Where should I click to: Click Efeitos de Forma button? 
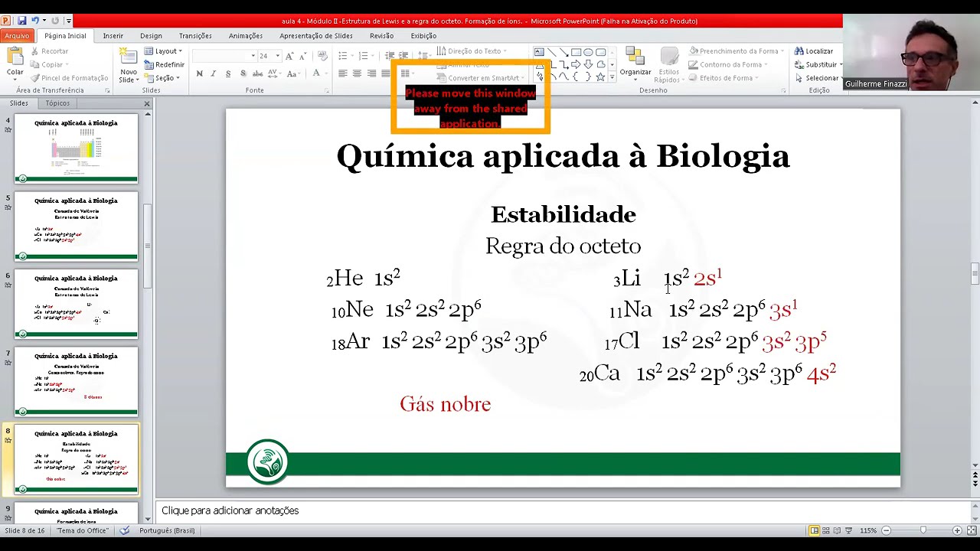coord(724,78)
